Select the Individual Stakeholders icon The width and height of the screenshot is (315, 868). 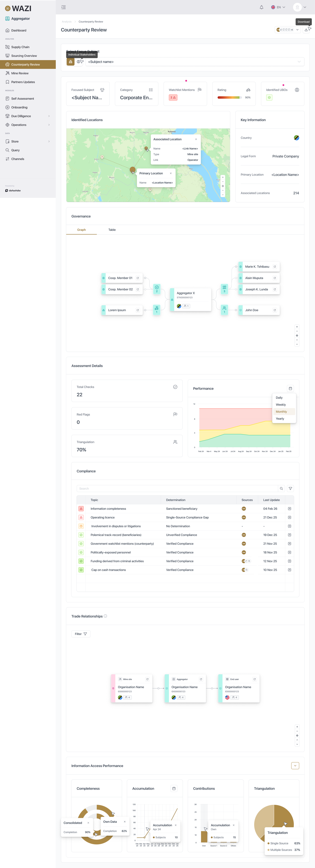click(79, 62)
